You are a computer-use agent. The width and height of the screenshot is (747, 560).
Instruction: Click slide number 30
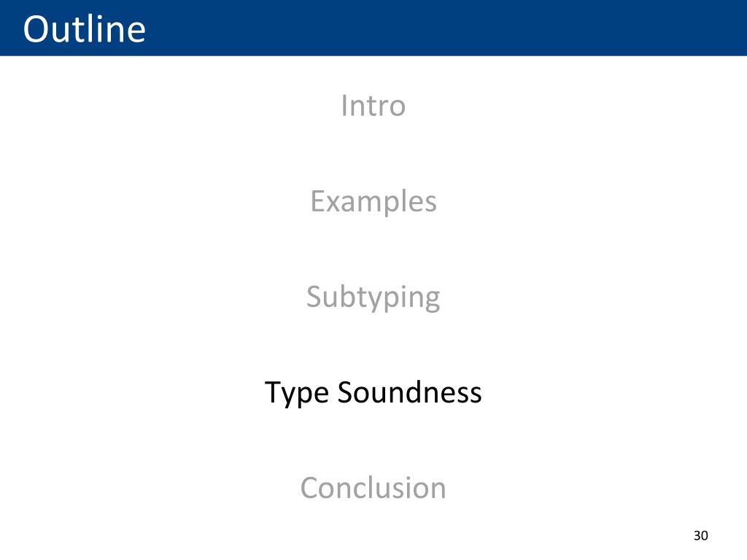[x=700, y=536]
